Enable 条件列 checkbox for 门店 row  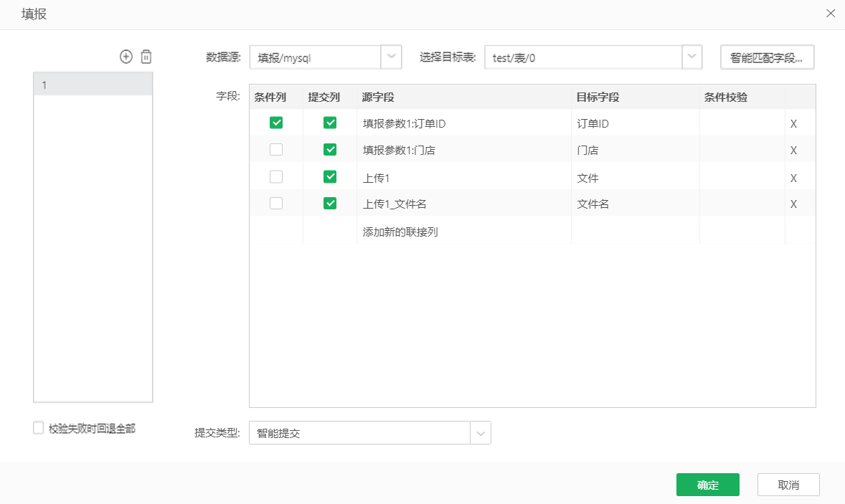click(276, 150)
